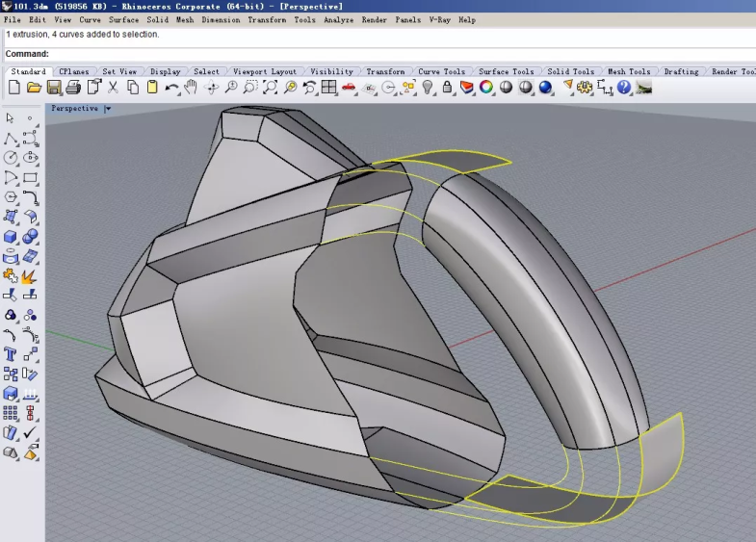This screenshot has height=542, width=756.
Task: Click the Box solid tool icon
Action: pyautogui.click(x=11, y=237)
